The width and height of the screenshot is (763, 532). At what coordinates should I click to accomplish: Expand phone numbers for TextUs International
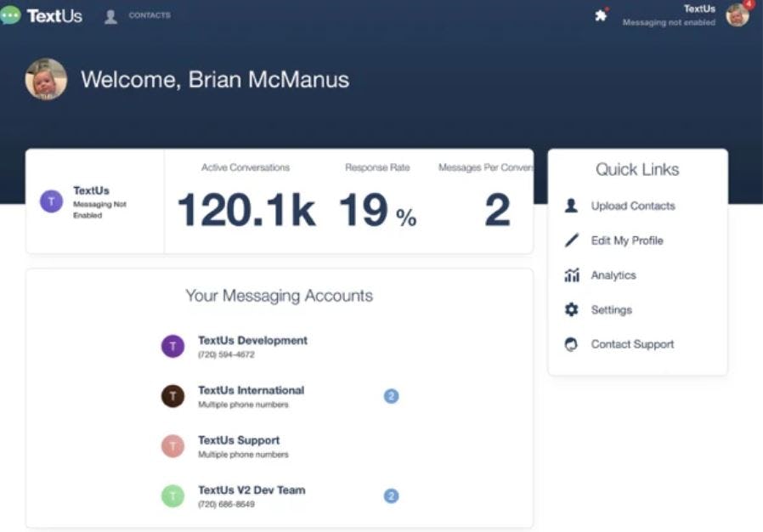(391, 395)
